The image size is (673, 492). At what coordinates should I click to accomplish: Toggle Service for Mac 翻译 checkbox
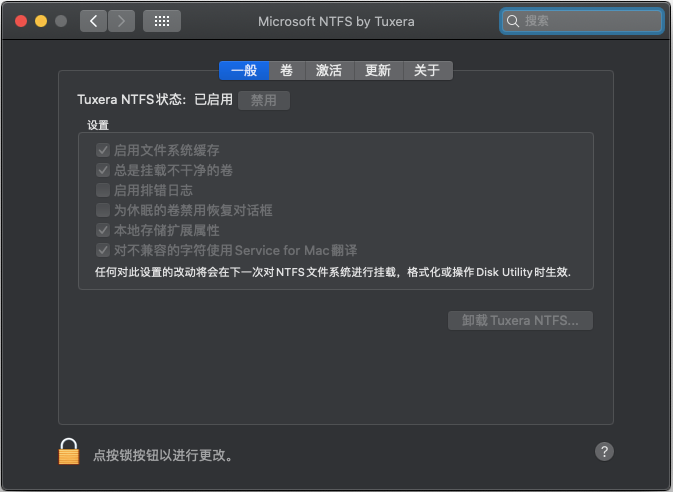[103, 250]
